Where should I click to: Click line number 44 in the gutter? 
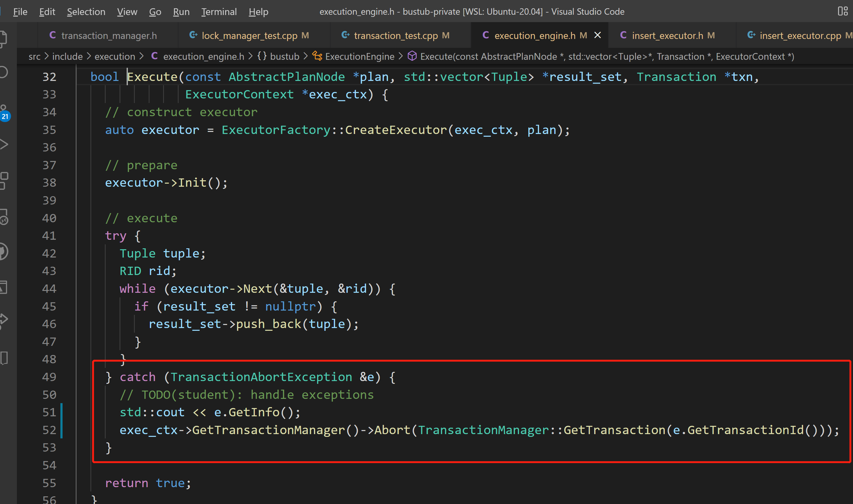49,289
